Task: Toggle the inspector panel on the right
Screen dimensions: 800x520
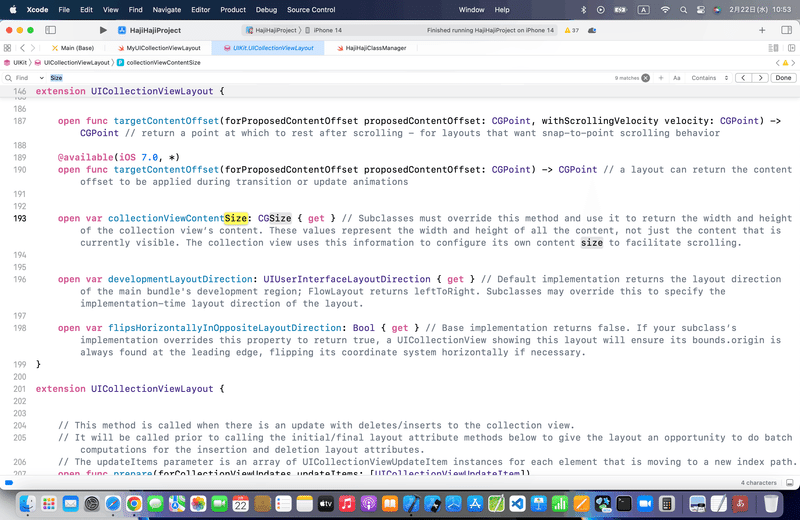Action: click(x=786, y=30)
